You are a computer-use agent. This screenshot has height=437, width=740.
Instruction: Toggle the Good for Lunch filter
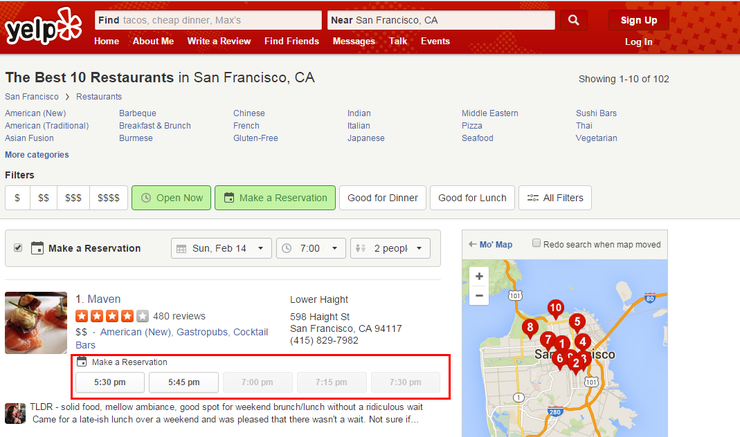pos(472,198)
